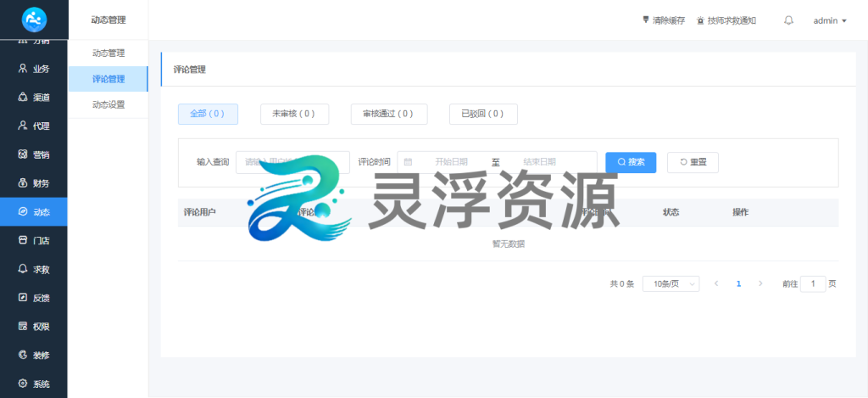This screenshot has width=868, height=398.
Task: Click the 技师求救通知 alarm icon
Action: pos(700,20)
